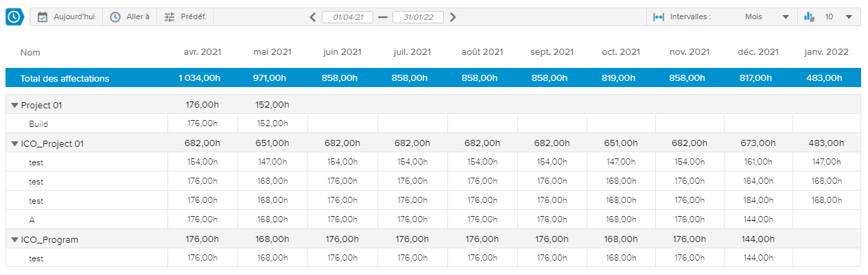Screen dimensions: 868x275
Task: Collapse the ICO_Program group
Action: tap(14, 240)
